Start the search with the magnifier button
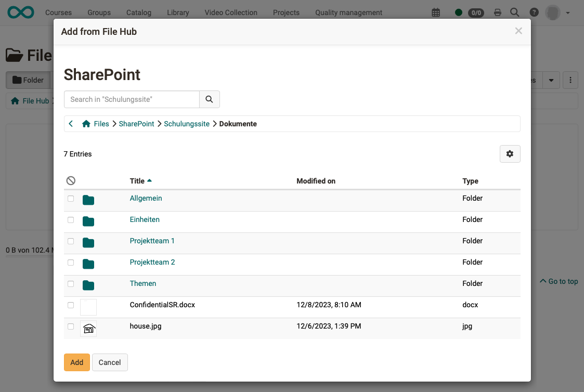Screen dimensions: 584x392 point(209,99)
